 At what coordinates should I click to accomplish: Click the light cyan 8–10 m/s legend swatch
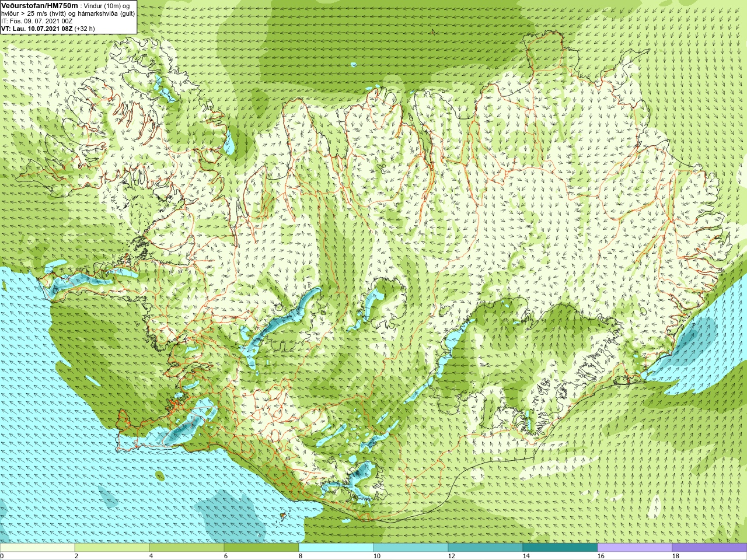click(x=336, y=548)
